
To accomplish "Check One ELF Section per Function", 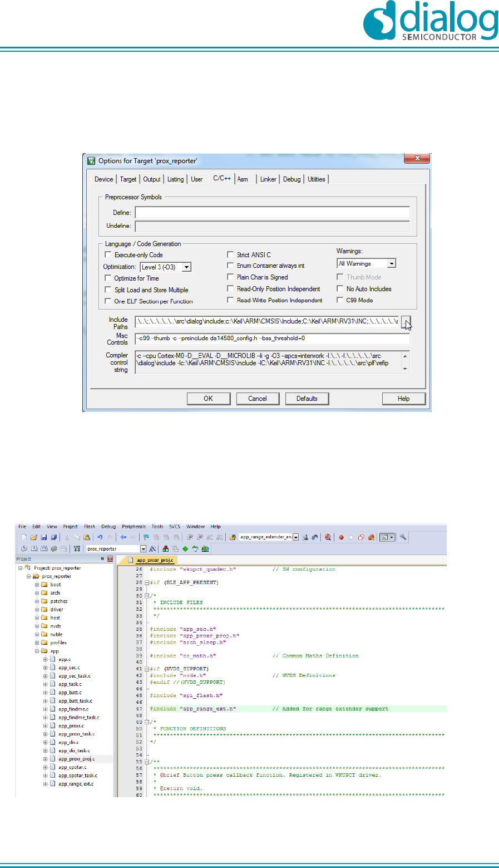I will (x=108, y=301).
